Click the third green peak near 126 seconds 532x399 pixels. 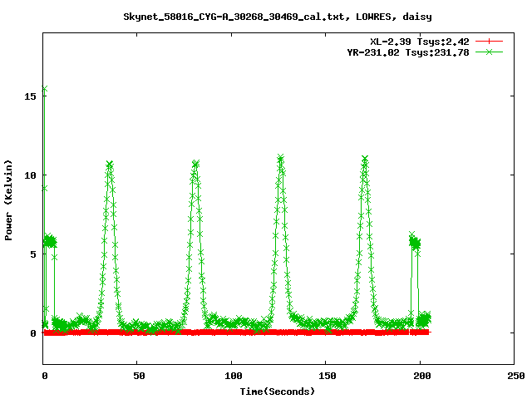click(281, 157)
